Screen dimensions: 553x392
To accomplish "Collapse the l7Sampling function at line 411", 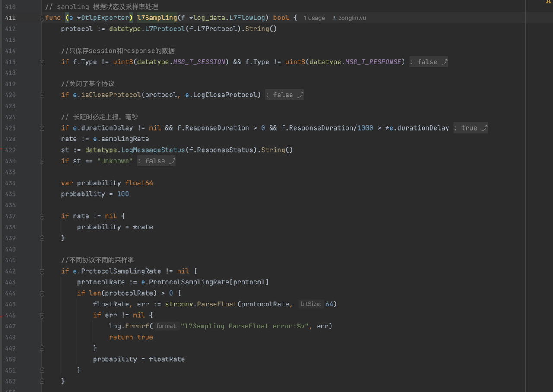I will click(42, 18).
